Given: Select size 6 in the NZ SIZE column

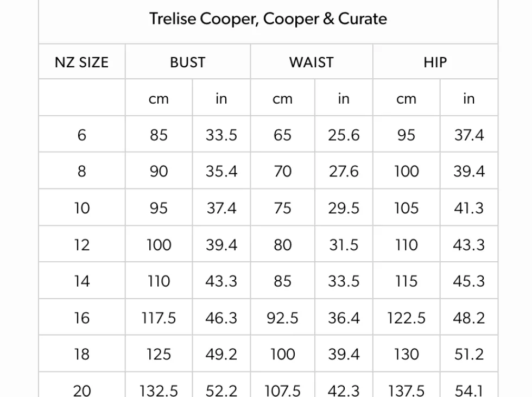Looking at the screenshot, I should (x=81, y=135).
